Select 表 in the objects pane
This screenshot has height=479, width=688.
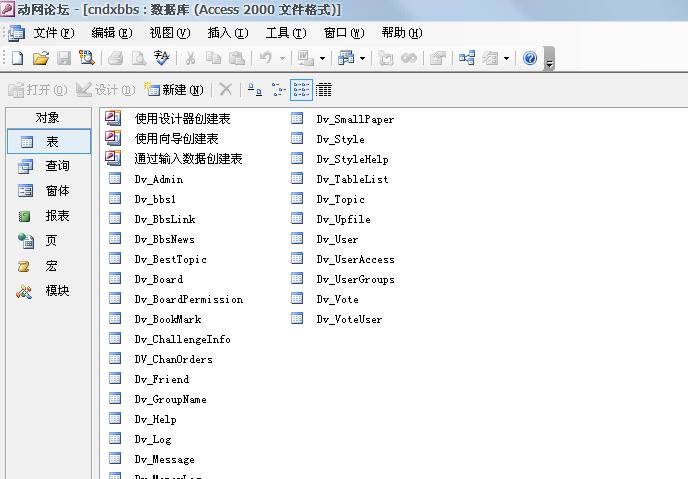click(49, 141)
